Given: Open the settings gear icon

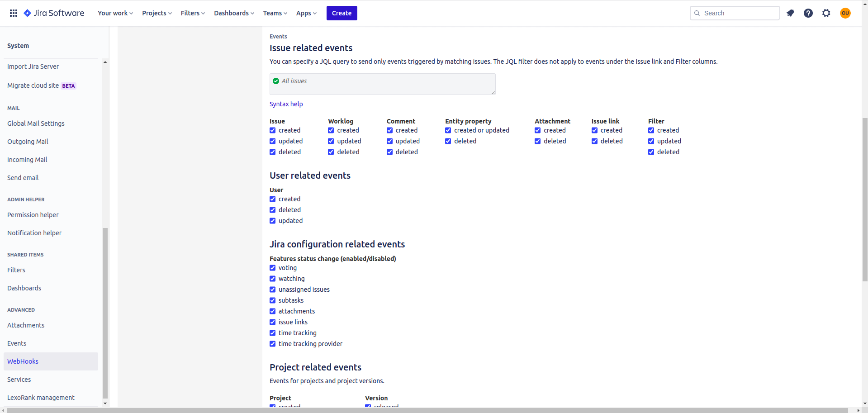Looking at the screenshot, I should pos(826,13).
